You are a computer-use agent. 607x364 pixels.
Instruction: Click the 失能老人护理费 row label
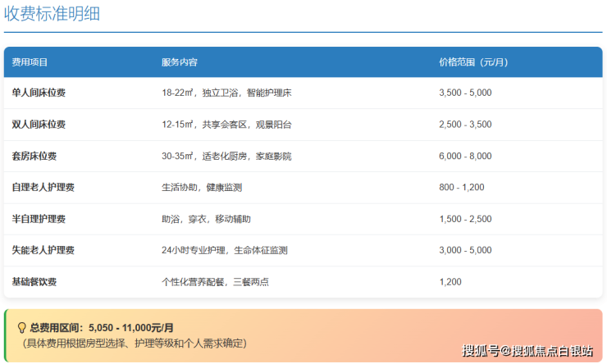(43, 250)
